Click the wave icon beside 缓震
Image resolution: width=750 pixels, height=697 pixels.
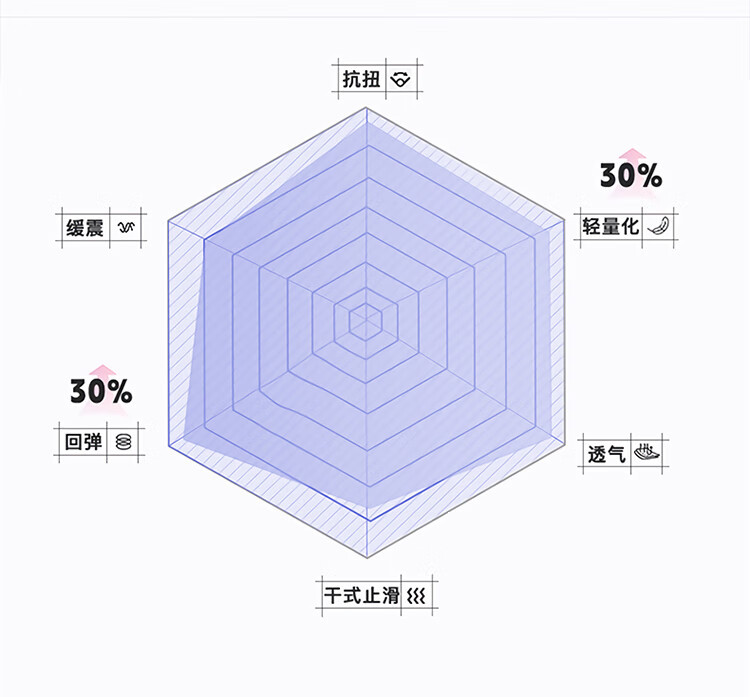click(x=126, y=228)
